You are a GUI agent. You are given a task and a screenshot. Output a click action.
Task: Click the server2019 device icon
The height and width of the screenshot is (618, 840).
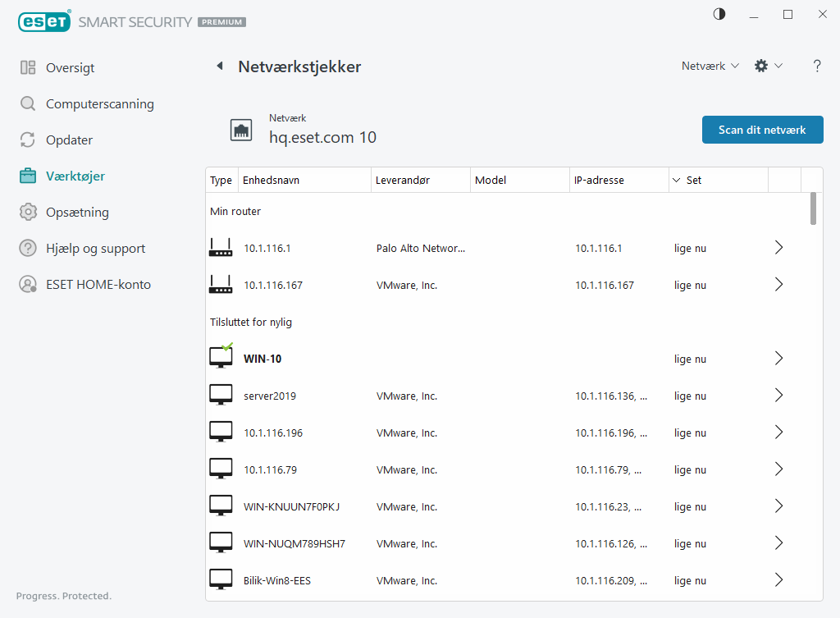(221, 396)
